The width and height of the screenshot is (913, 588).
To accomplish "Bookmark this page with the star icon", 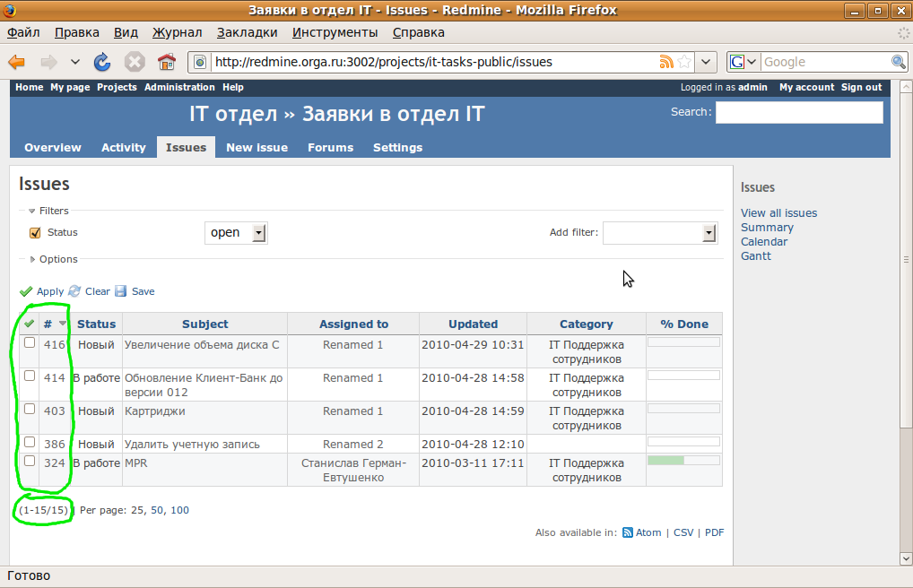I will [685, 62].
